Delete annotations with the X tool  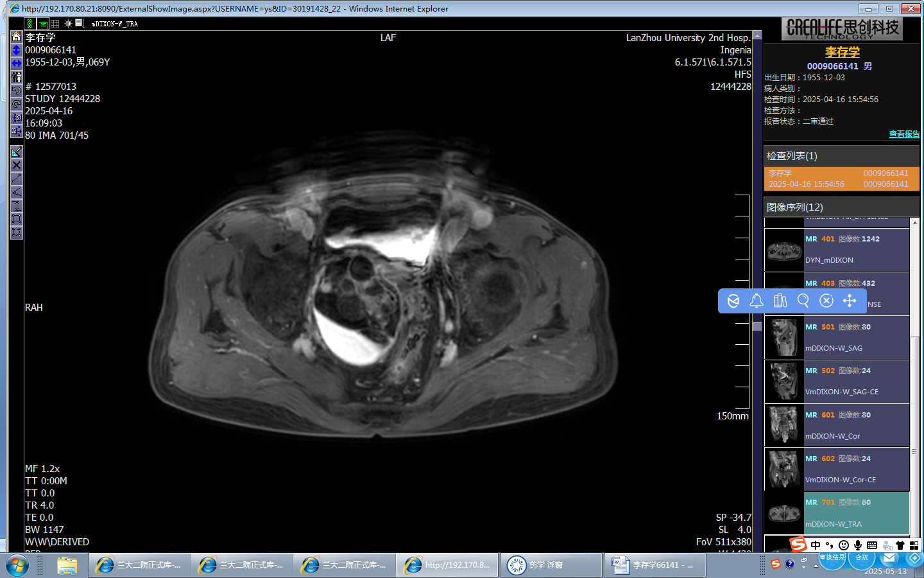(x=17, y=165)
